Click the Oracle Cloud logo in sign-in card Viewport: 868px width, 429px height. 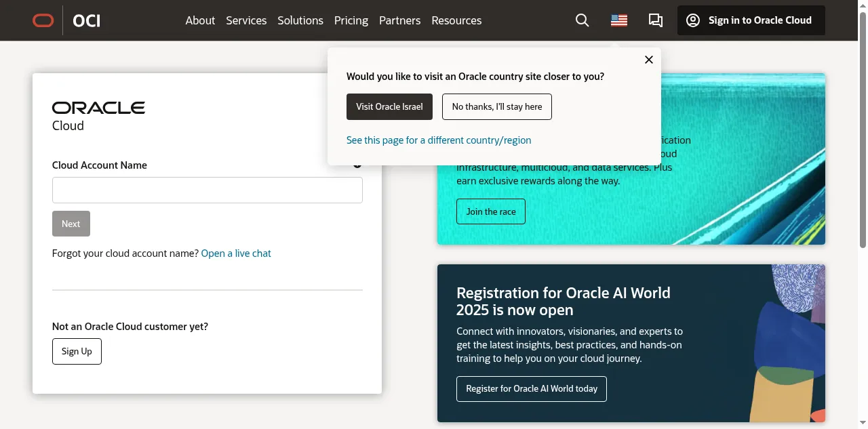coord(98,116)
